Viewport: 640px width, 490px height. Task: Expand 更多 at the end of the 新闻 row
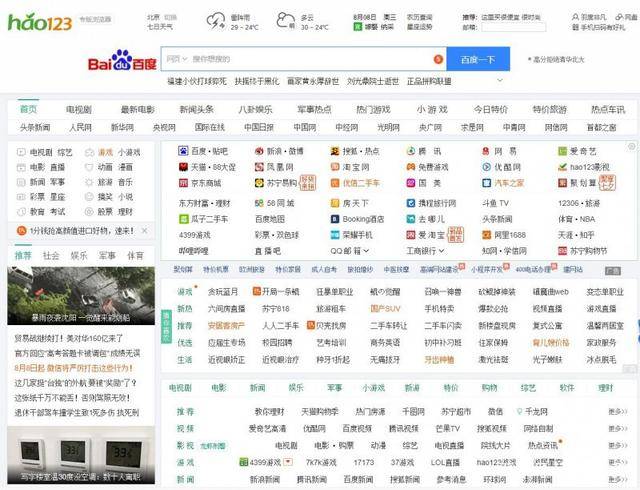(x=618, y=479)
